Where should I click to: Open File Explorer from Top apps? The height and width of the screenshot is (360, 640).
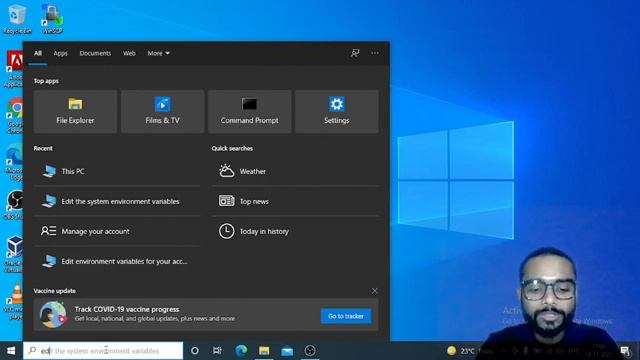76,111
